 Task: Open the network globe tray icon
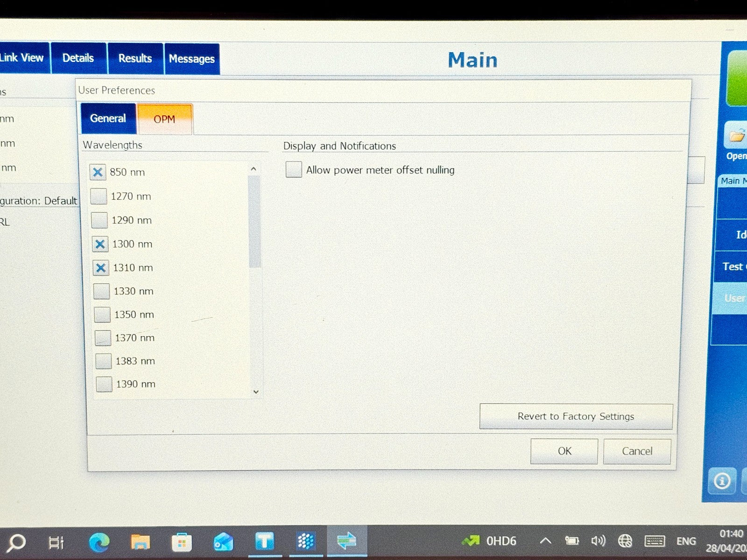coord(625,541)
